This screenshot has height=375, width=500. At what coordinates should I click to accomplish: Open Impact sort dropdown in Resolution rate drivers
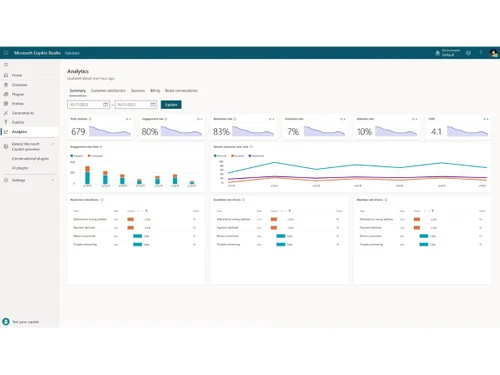pyautogui.click(x=138, y=211)
